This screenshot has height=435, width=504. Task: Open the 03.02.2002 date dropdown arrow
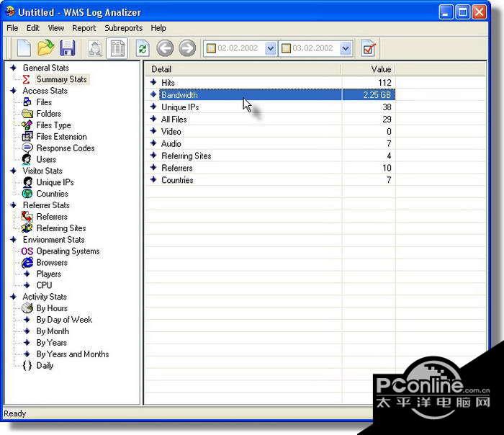pyautogui.click(x=346, y=48)
